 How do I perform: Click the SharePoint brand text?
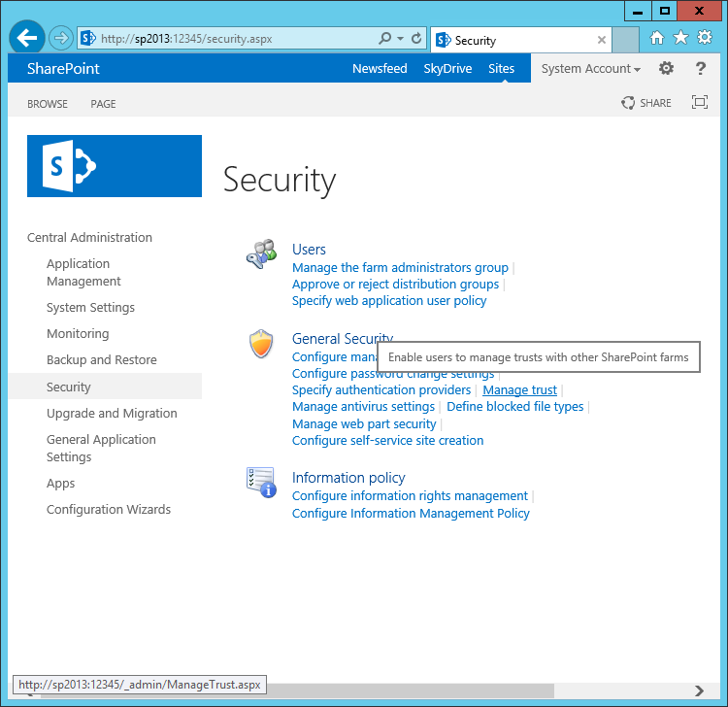pos(63,68)
